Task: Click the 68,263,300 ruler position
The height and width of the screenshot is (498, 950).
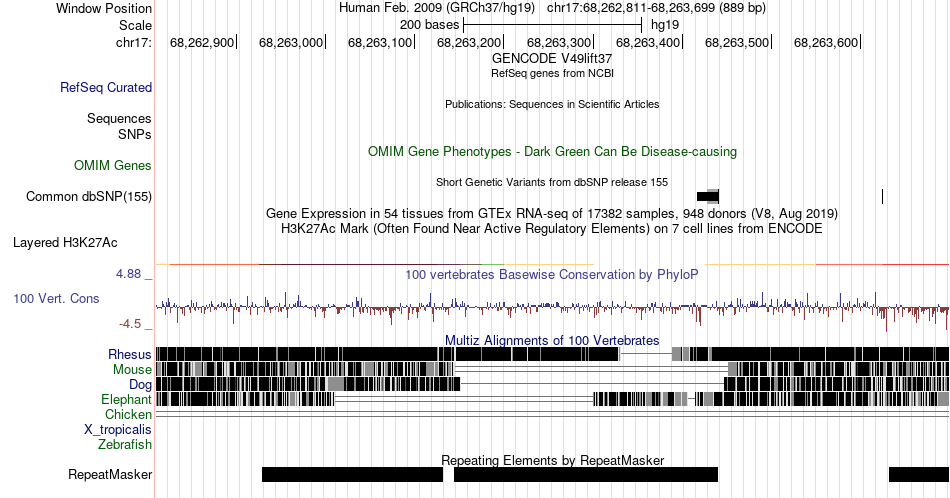Action: pos(559,42)
